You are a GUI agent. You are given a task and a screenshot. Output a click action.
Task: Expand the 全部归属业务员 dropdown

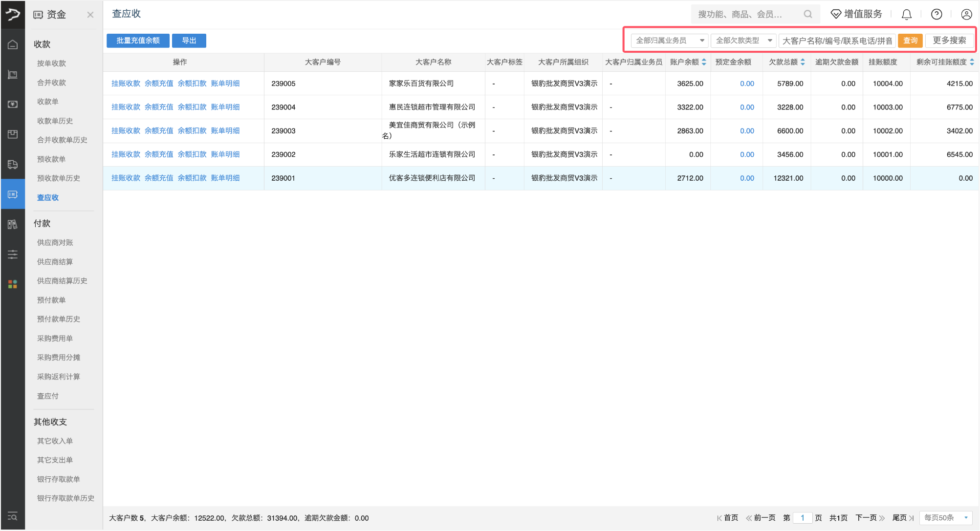669,41
